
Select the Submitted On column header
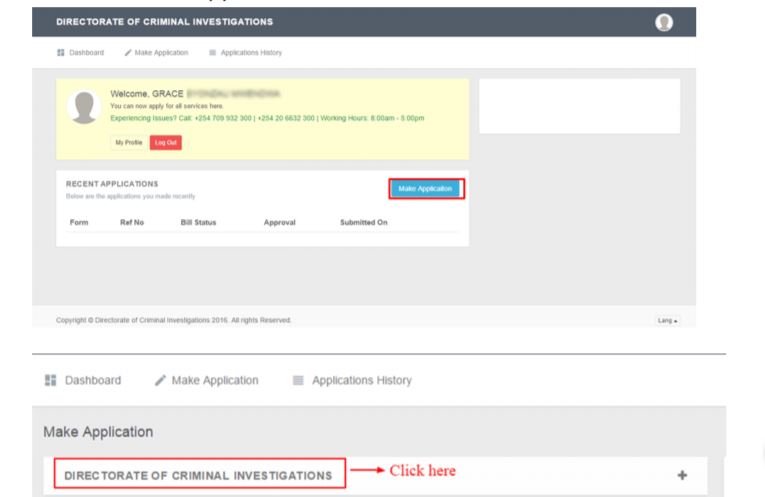tap(363, 222)
